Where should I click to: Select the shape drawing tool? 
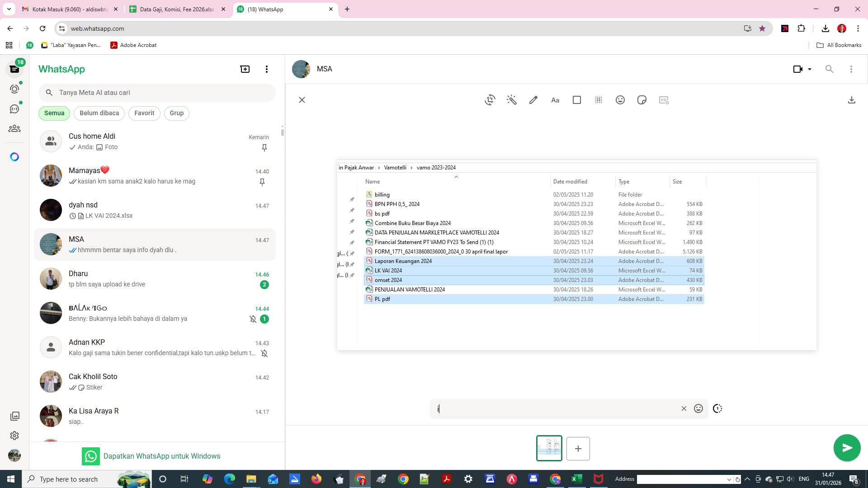pos(576,100)
